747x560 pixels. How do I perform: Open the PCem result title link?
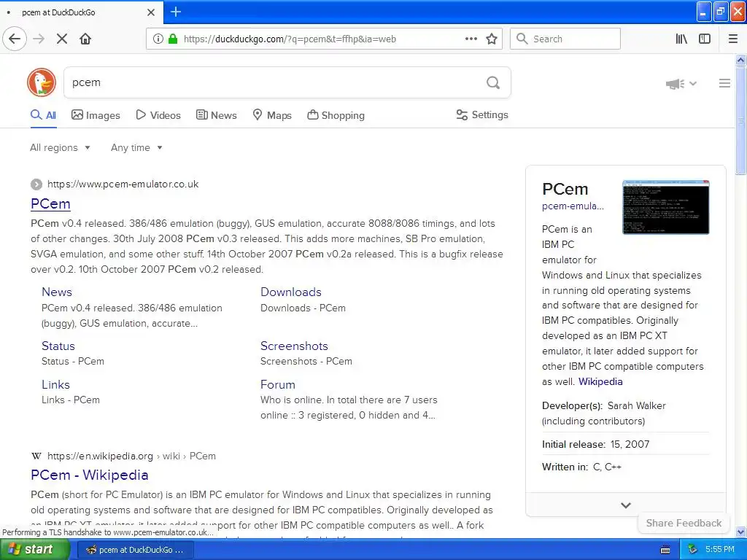click(x=50, y=203)
